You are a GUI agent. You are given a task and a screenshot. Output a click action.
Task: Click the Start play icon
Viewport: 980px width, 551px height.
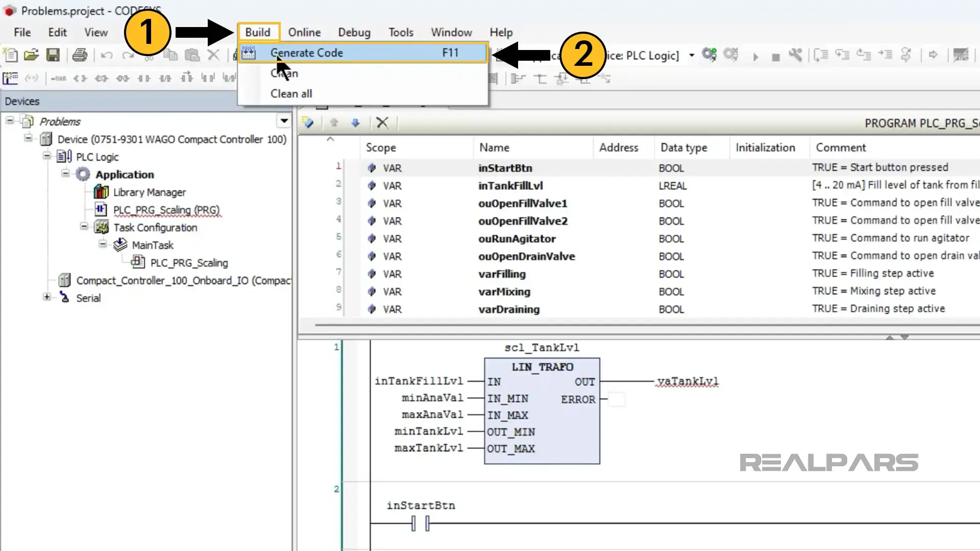coord(755,56)
